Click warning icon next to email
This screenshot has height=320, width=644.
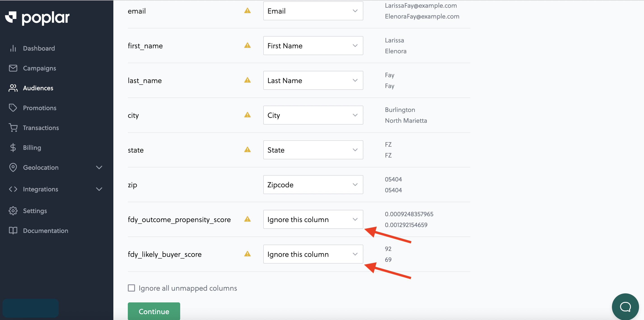247,10
